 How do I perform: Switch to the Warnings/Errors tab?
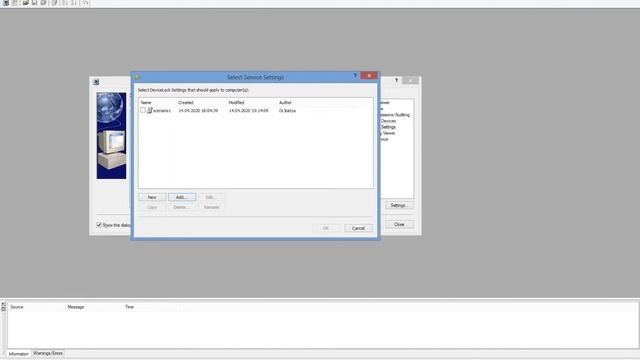coord(48,353)
